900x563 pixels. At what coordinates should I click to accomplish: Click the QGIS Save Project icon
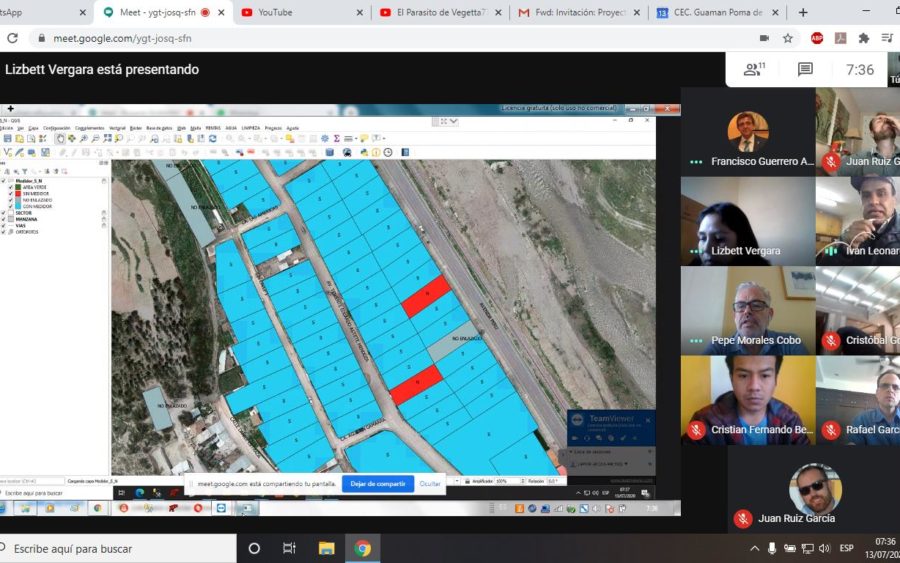(x=7, y=138)
